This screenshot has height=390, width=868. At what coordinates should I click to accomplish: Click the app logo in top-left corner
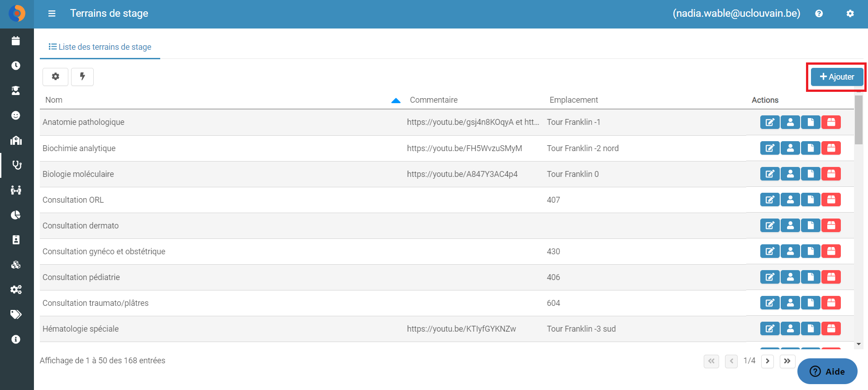[x=17, y=14]
